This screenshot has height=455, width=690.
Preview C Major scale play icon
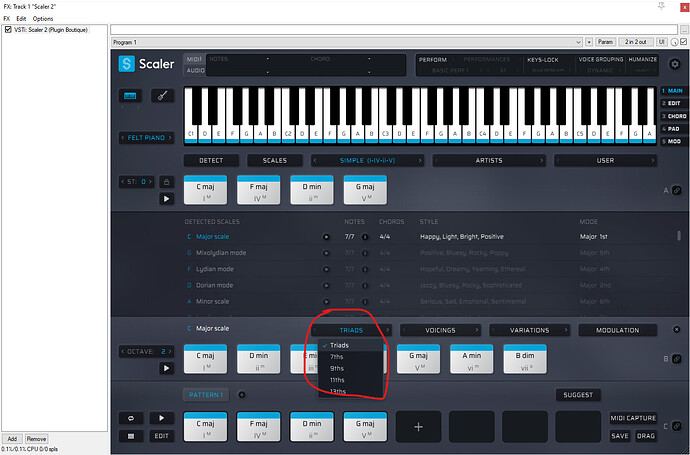point(326,237)
